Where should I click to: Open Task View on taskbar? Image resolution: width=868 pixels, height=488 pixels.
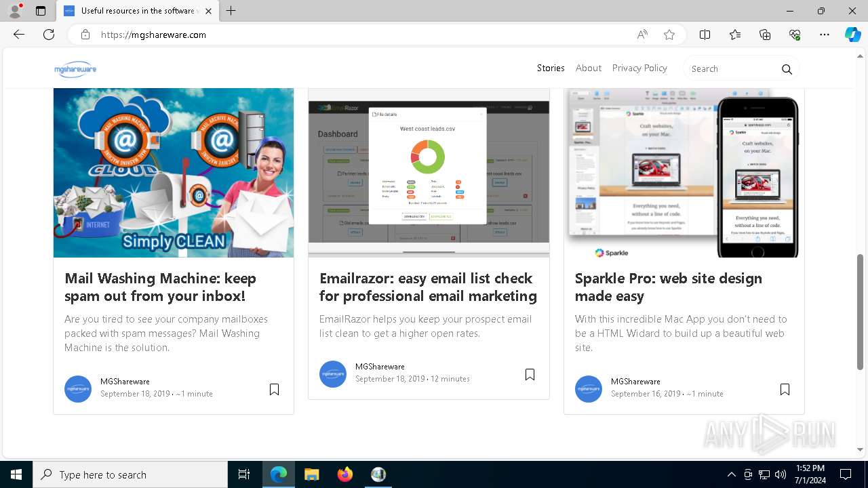244,474
